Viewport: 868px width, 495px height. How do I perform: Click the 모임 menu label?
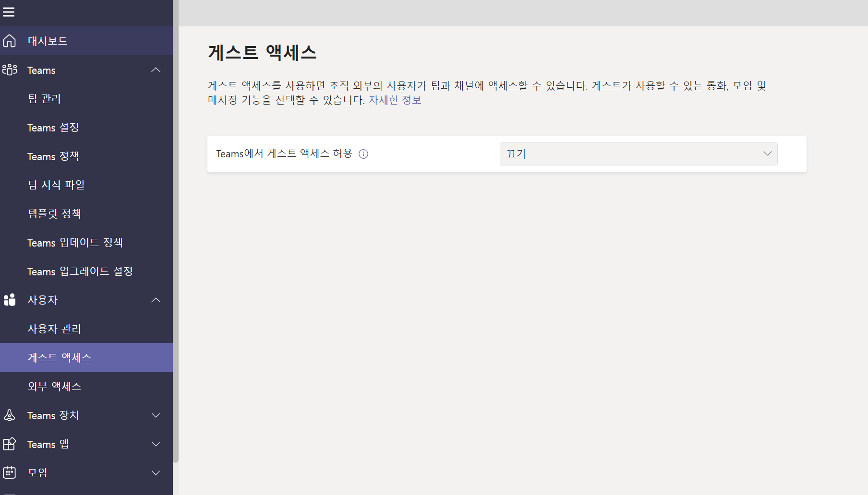37,473
